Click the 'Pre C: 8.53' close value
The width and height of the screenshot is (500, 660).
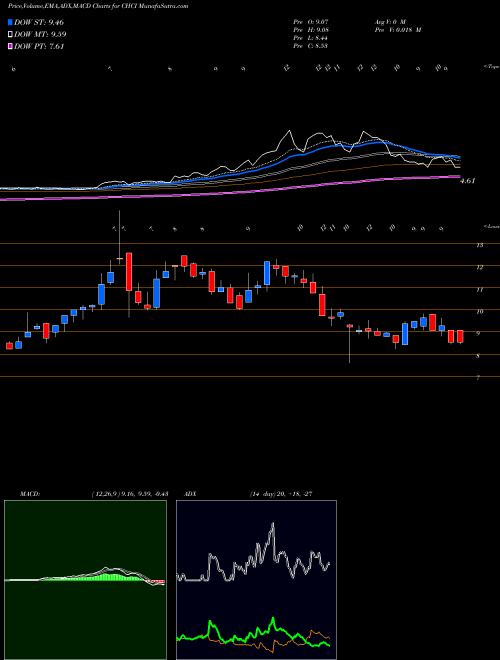(x=311, y=46)
